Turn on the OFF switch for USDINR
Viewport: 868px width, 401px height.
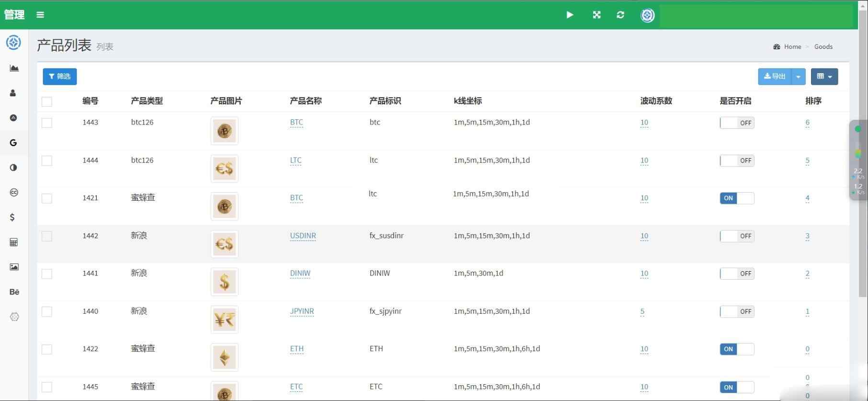[x=737, y=236]
